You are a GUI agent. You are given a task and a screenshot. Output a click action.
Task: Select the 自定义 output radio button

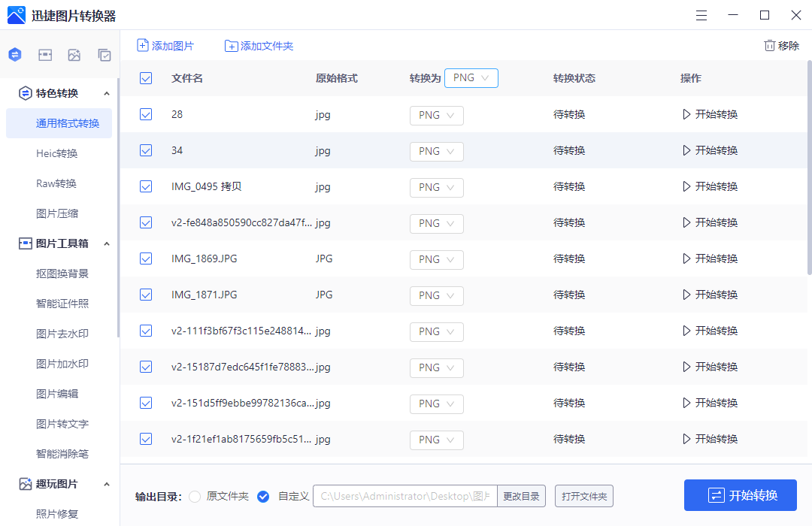pos(263,497)
